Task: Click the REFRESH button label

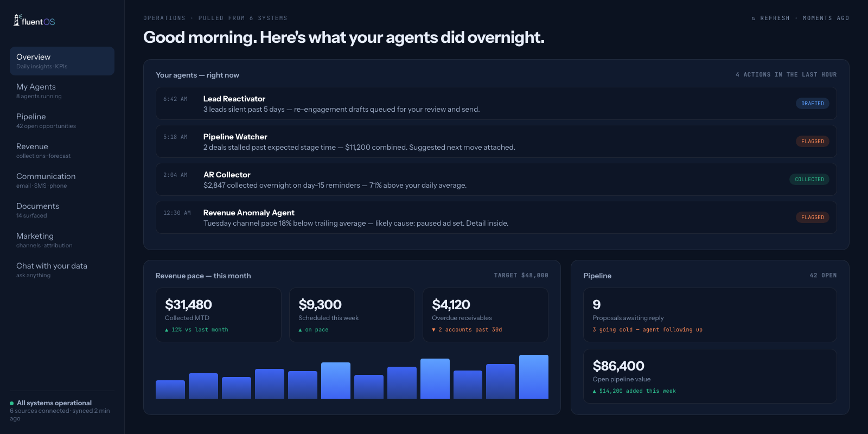Action: point(775,18)
